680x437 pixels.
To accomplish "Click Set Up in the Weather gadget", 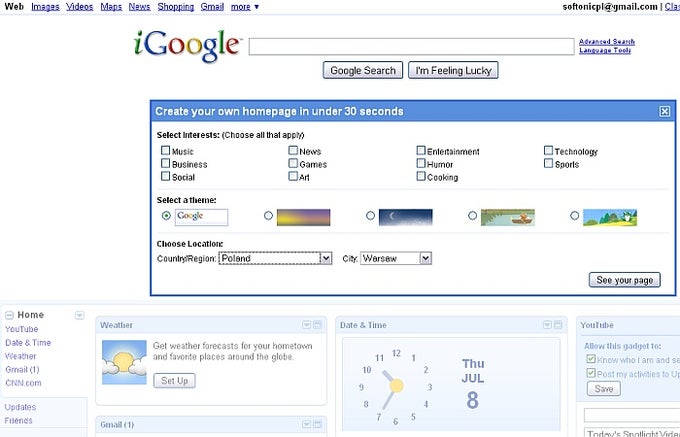I will [174, 381].
